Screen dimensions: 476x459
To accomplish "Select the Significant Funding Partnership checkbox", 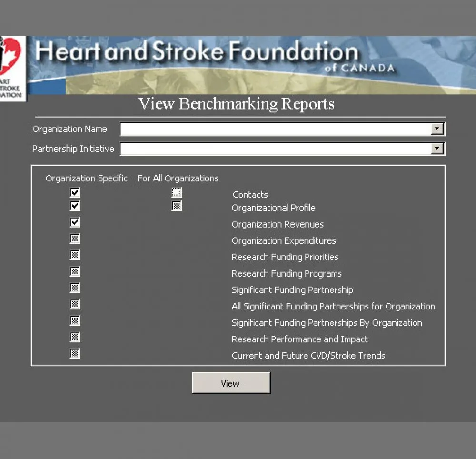I will coord(75,288).
